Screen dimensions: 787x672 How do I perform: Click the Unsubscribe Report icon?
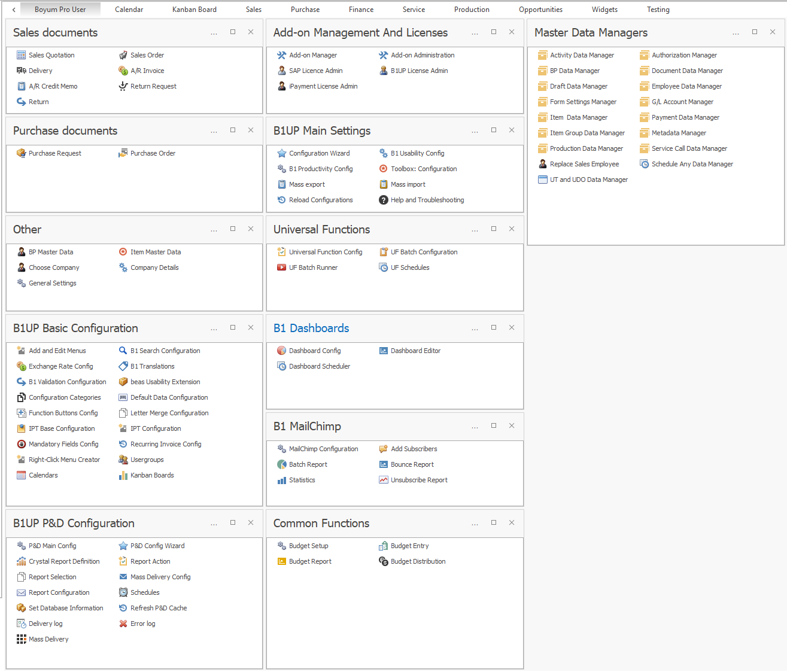[x=384, y=480]
